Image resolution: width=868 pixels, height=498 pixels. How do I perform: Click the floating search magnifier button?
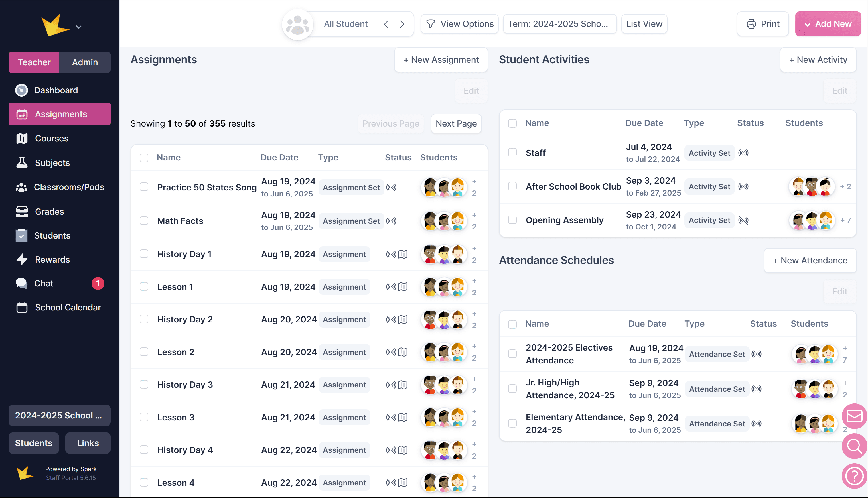[854, 446]
